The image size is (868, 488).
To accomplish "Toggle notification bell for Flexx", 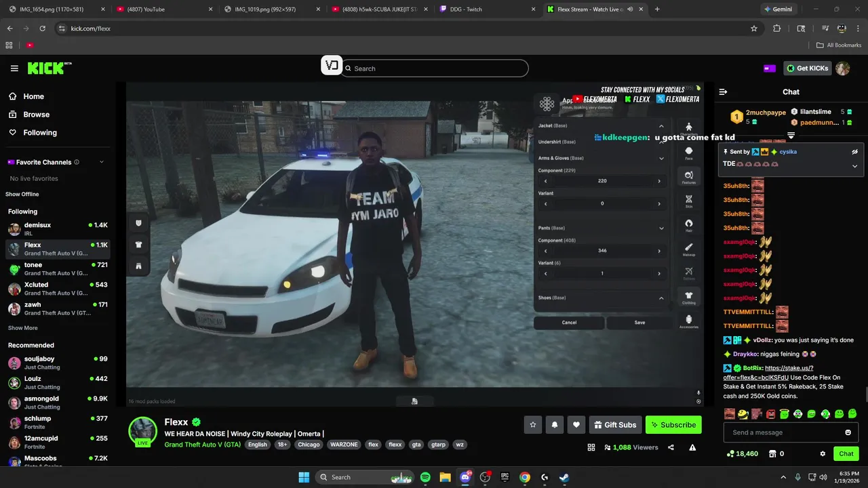I will coord(555,425).
